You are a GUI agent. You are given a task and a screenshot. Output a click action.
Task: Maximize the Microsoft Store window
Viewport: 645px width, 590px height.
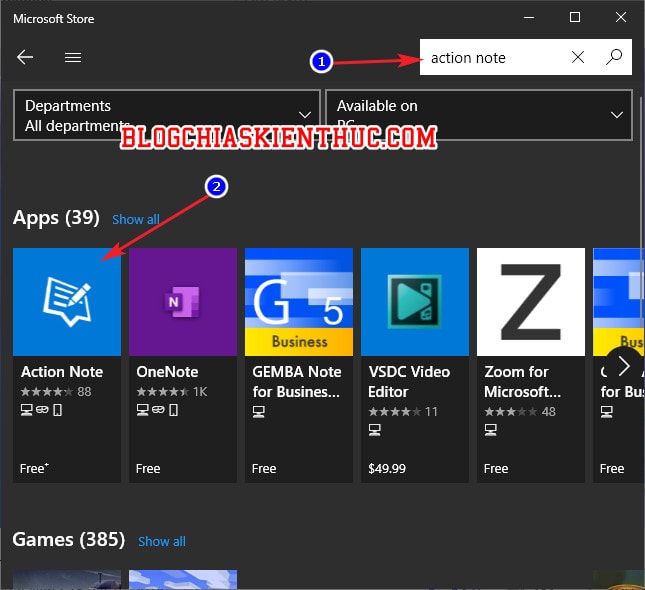point(575,17)
